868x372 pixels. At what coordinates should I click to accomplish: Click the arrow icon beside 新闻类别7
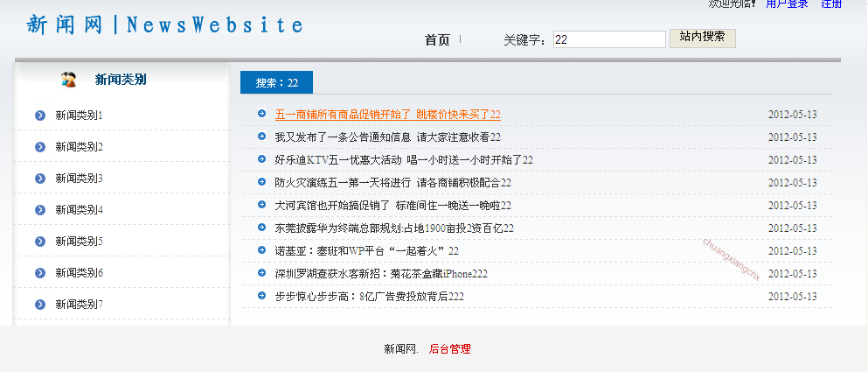click(x=40, y=305)
